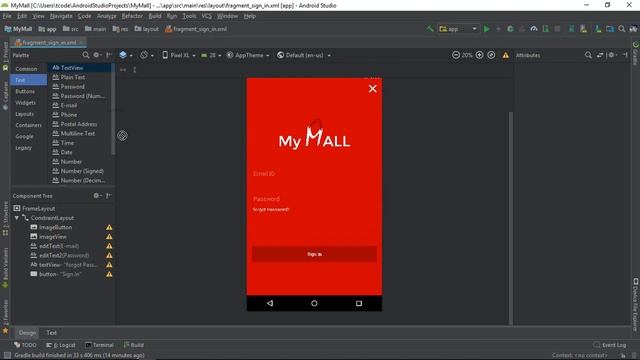Open the Logcat tool window
Screen dimensions: 640x360
[60, 345]
